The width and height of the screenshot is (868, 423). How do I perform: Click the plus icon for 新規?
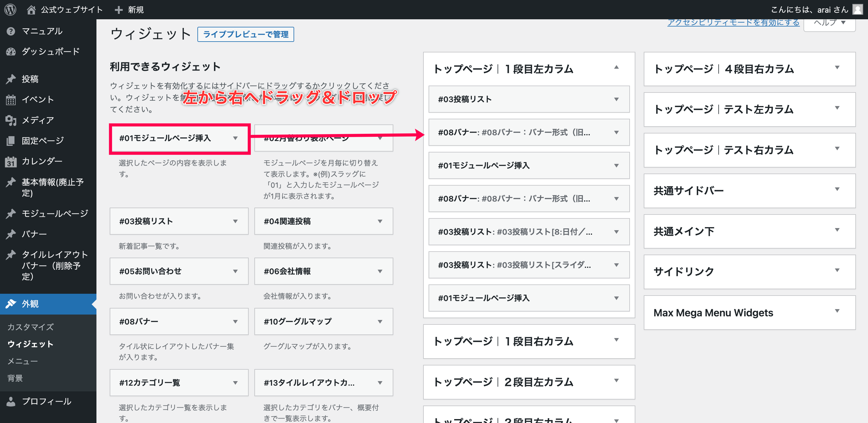click(118, 10)
